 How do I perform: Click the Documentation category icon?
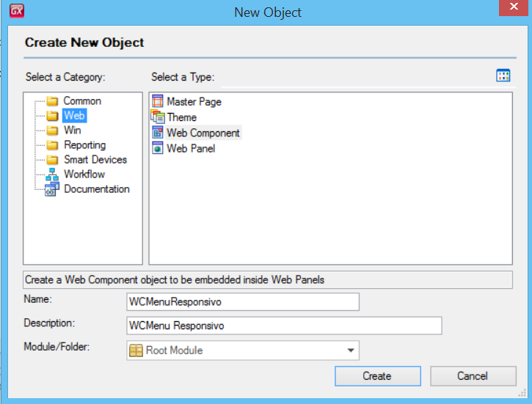click(52, 189)
